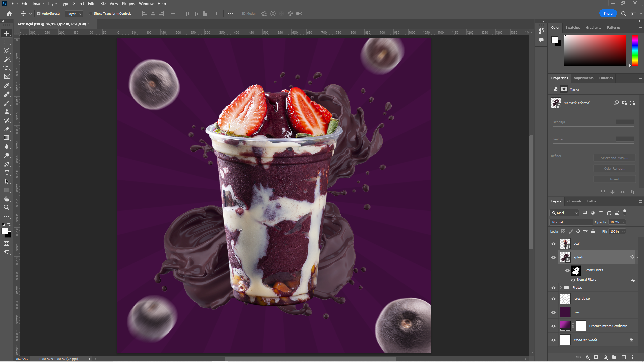The width and height of the screenshot is (644, 362).
Task: Select the Crop tool
Action: click(7, 68)
